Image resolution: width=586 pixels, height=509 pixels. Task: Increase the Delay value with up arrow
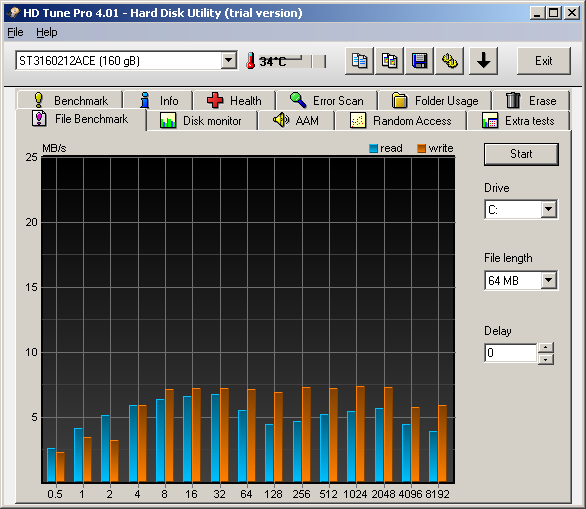coord(546,348)
